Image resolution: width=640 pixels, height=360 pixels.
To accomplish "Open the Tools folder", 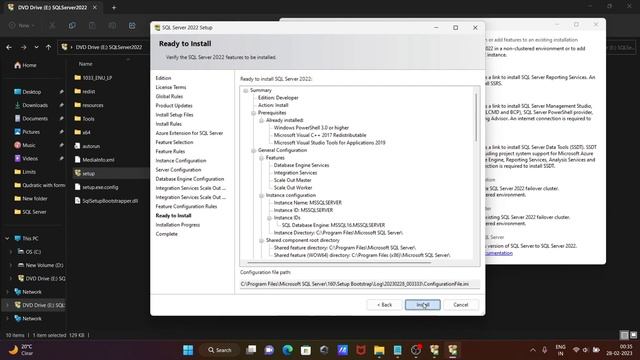I will [x=84, y=119].
